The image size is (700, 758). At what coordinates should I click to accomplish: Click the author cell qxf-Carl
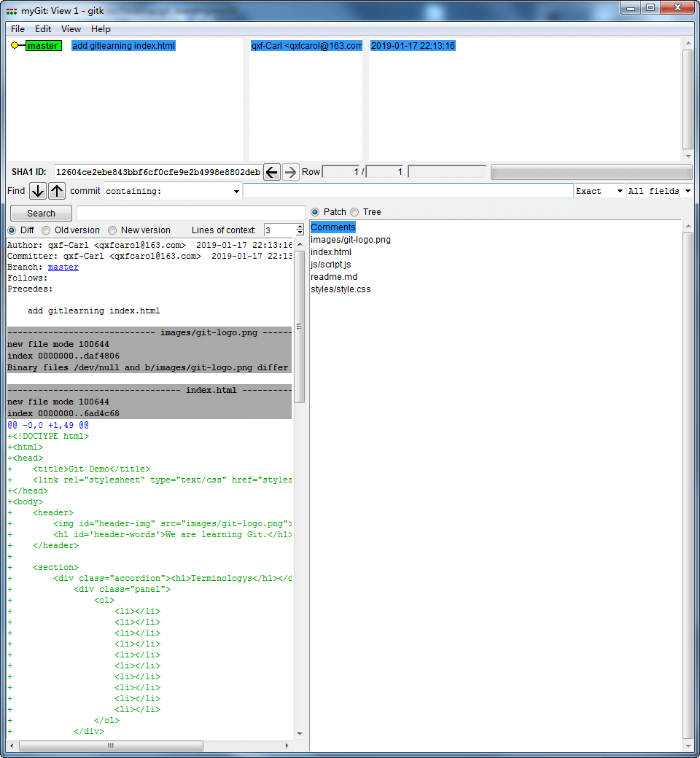pos(306,45)
